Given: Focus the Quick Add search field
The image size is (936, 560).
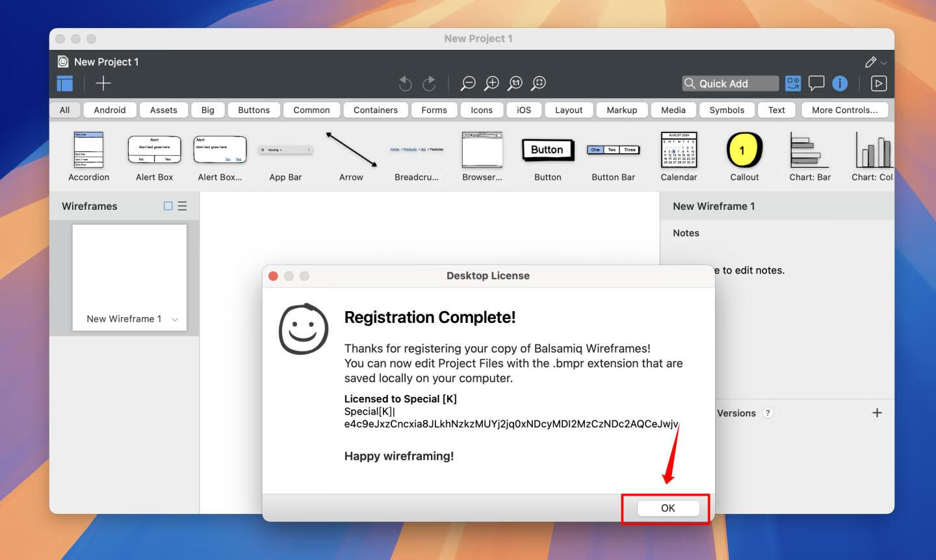Looking at the screenshot, I should 731,83.
